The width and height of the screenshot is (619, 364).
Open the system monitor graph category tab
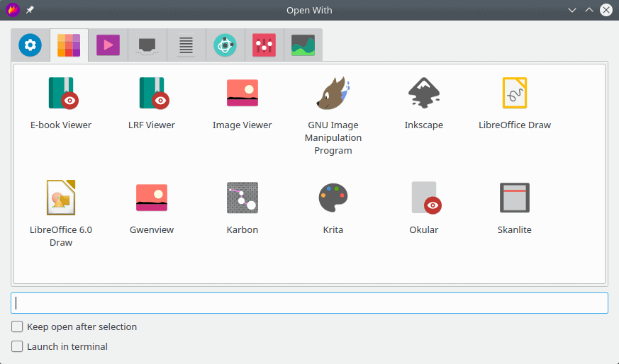tap(303, 45)
